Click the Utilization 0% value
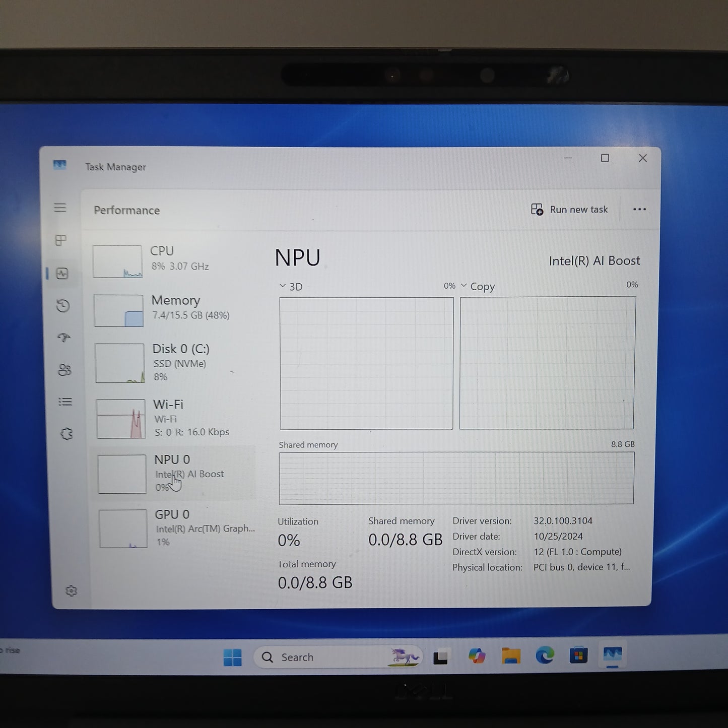The image size is (728, 728). tap(289, 541)
